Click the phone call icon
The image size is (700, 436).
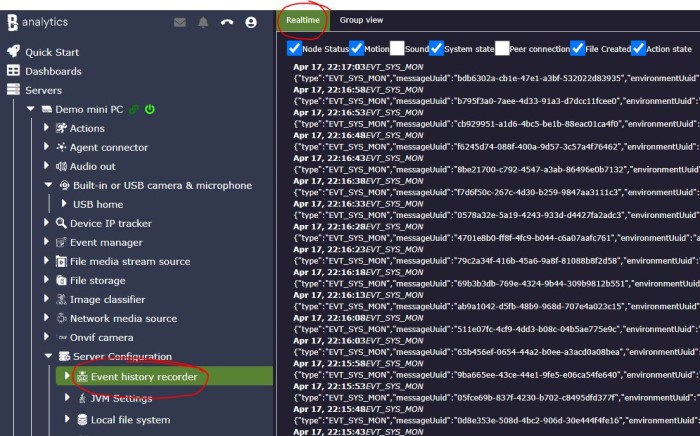point(227,21)
